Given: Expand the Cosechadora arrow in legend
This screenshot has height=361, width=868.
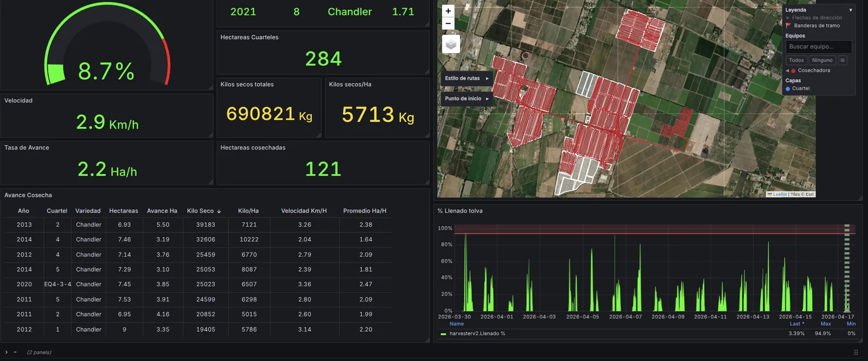Looking at the screenshot, I should point(787,70).
